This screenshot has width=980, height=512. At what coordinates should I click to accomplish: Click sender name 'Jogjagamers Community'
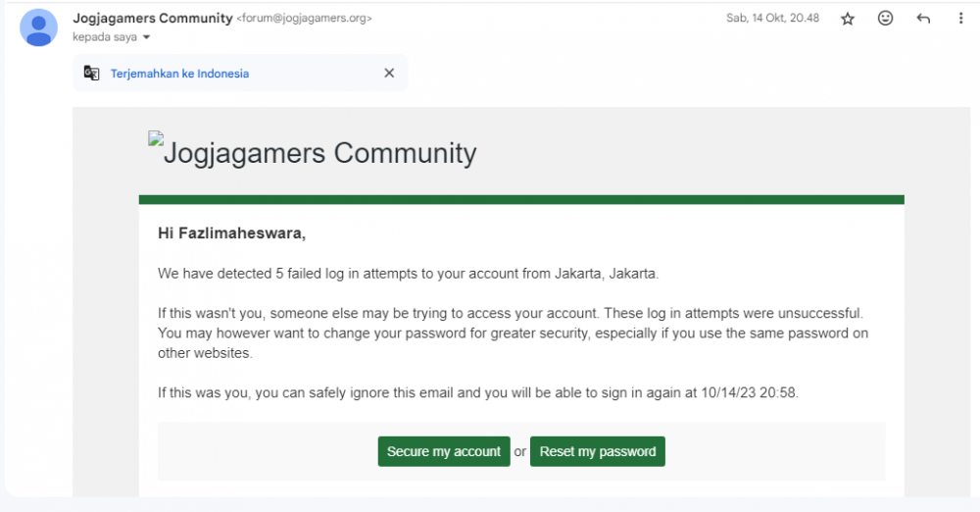click(x=153, y=19)
